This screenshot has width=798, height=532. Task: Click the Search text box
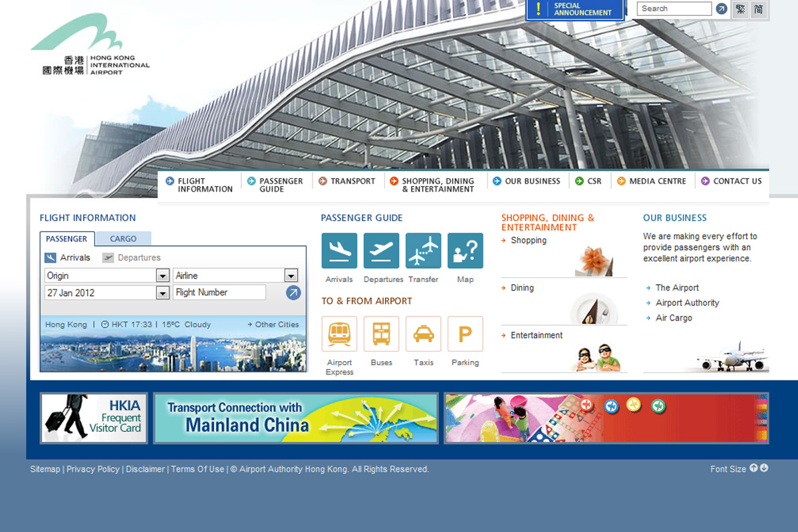674,9
